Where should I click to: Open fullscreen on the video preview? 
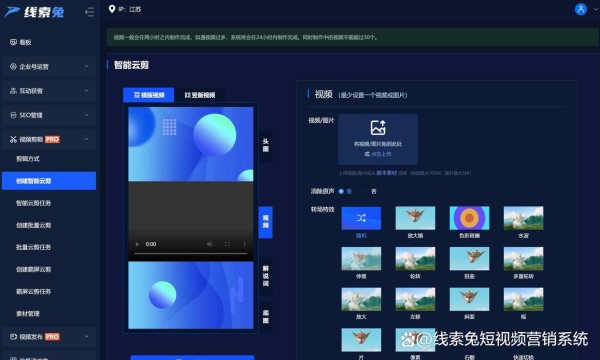227,244
